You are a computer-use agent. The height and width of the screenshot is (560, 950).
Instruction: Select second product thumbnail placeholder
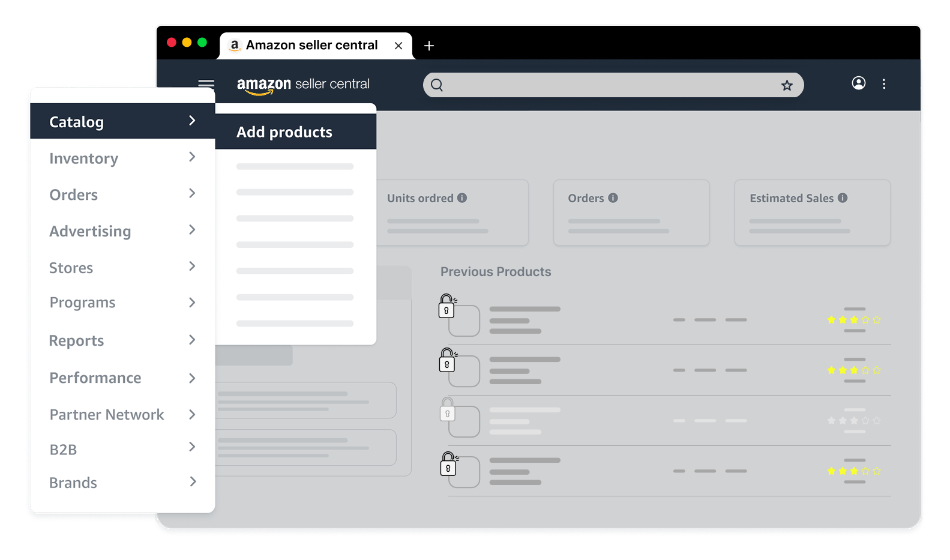pos(464,372)
